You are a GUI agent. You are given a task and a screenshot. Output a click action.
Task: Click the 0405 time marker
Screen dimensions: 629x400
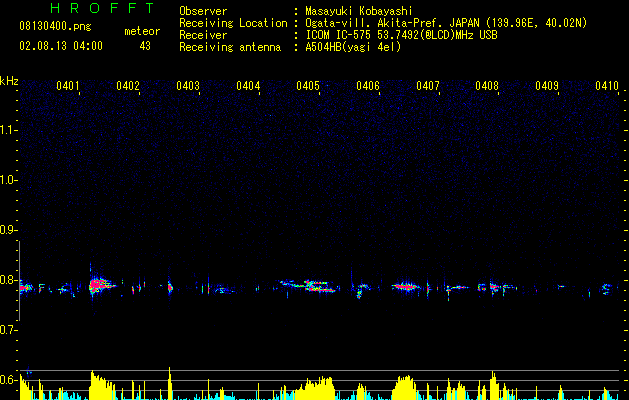308,86
